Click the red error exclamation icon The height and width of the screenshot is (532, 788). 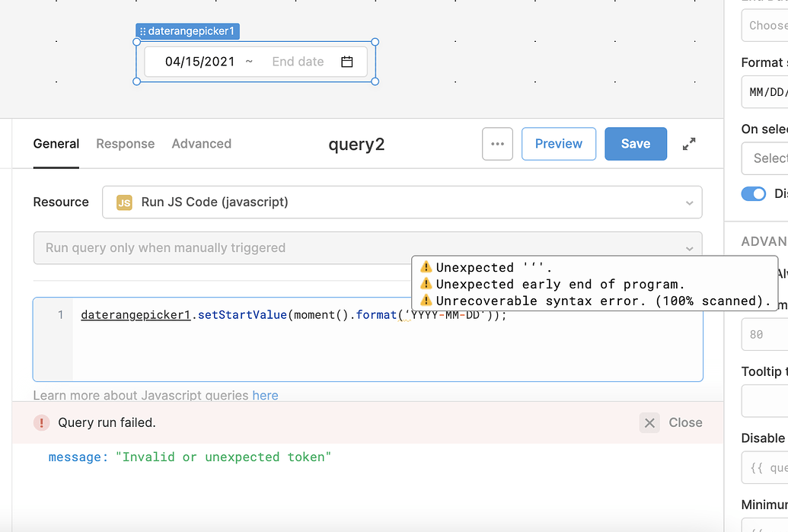click(x=42, y=423)
